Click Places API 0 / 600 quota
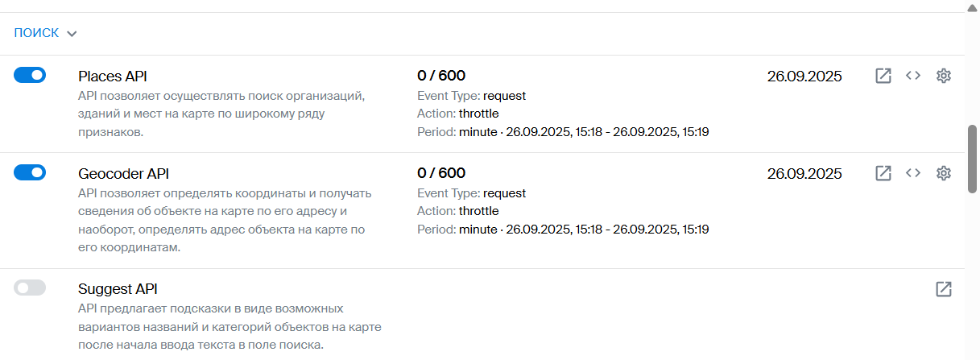The image size is (980, 360). (x=441, y=76)
